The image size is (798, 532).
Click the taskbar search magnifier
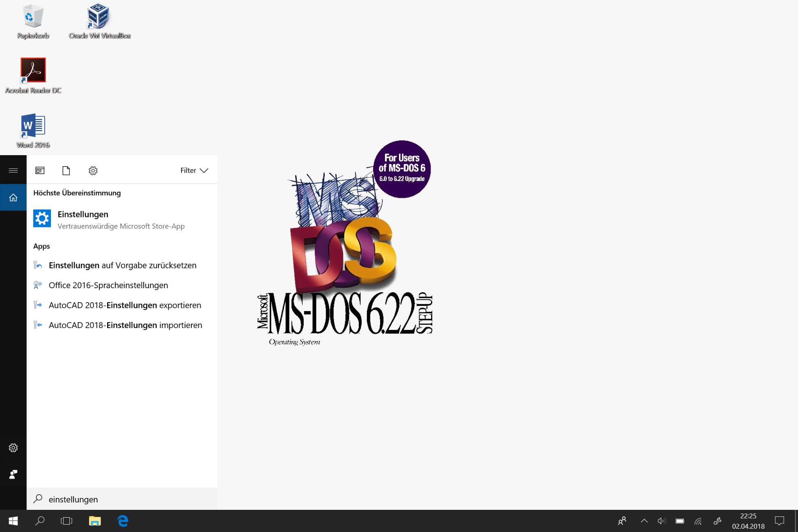click(40, 521)
